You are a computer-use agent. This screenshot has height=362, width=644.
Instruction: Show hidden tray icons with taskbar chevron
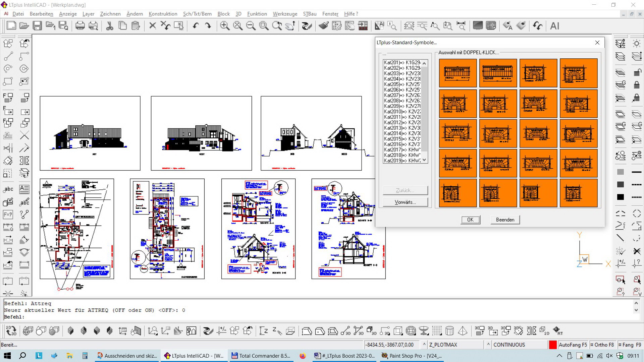click(x=559, y=356)
